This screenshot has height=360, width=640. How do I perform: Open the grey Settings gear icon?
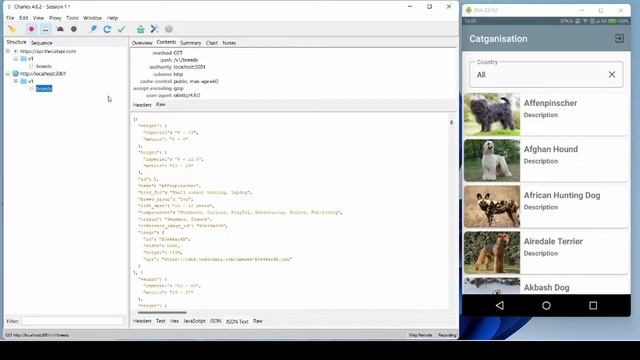point(169,29)
